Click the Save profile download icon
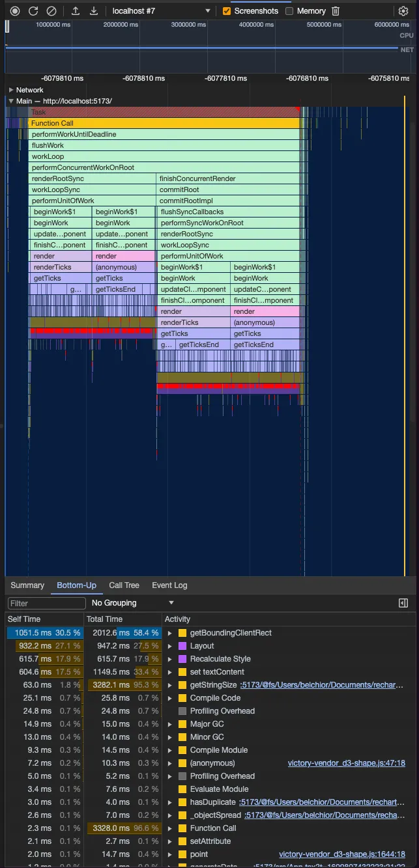 pos(94,11)
